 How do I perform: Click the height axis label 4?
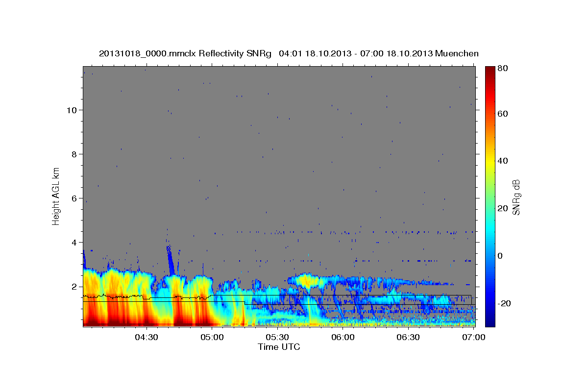[73, 242]
